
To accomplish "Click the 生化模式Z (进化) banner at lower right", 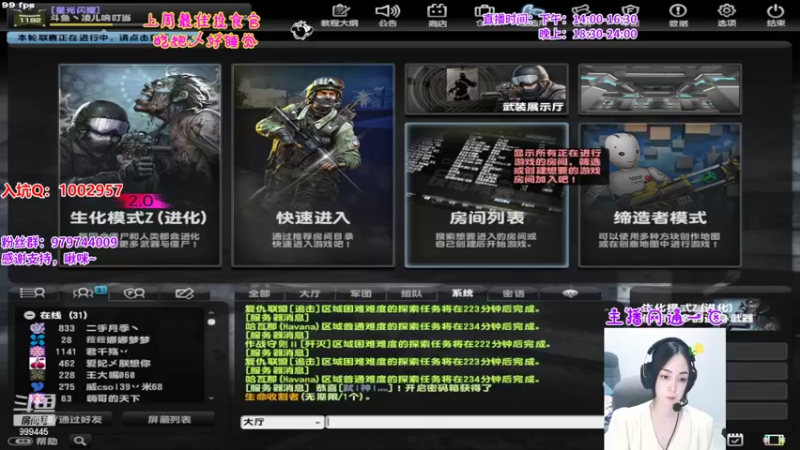I will tap(707, 313).
